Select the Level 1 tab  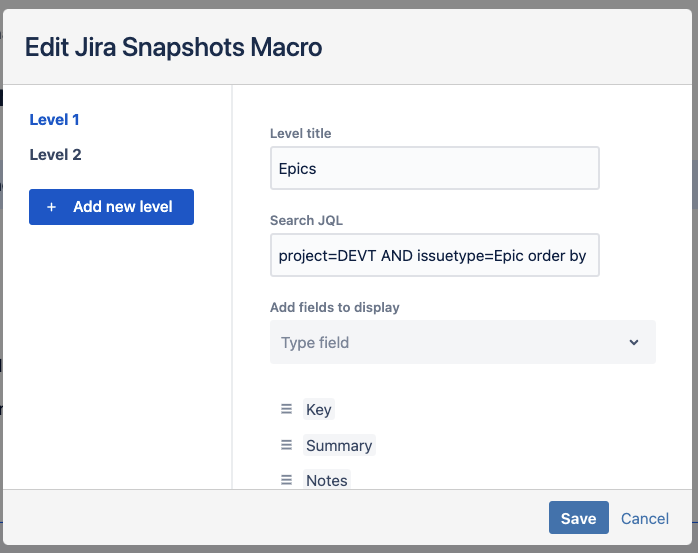54,120
